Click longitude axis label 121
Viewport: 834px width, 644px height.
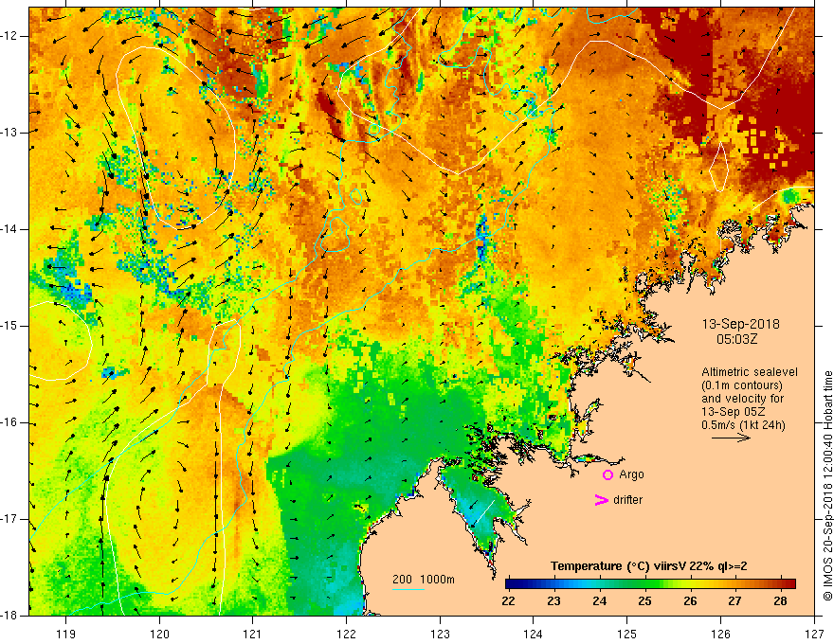click(253, 634)
